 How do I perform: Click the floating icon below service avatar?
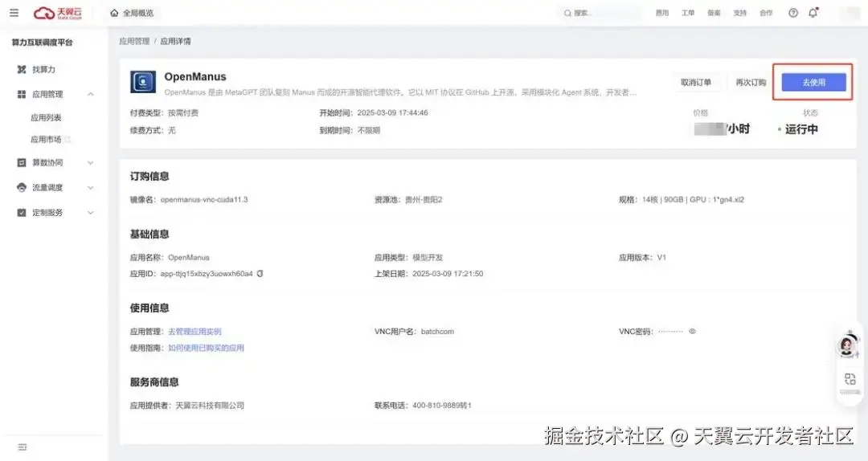[x=850, y=379]
